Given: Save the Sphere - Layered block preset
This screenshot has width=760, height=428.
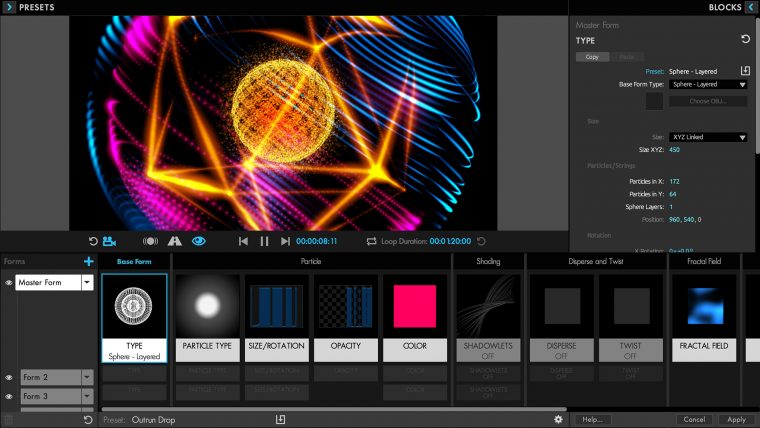Looking at the screenshot, I should pyautogui.click(x=744, y=71).
